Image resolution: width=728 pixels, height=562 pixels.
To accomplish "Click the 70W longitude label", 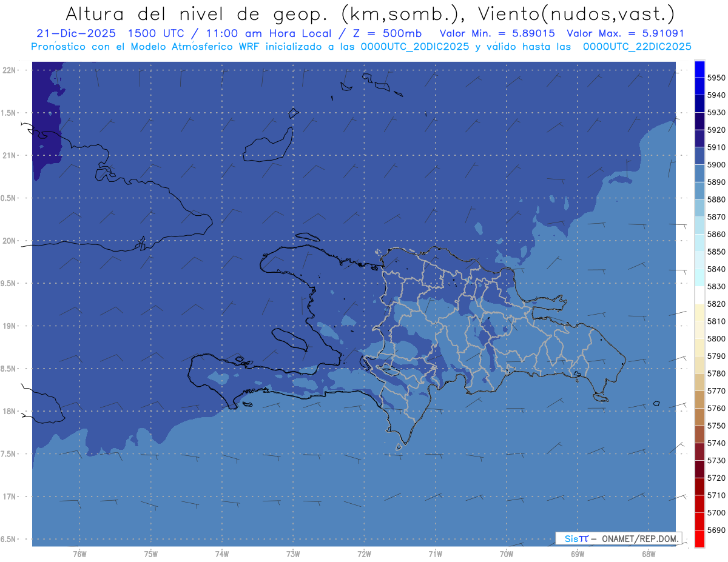I will pyautogui.click(x=507, y=554).
